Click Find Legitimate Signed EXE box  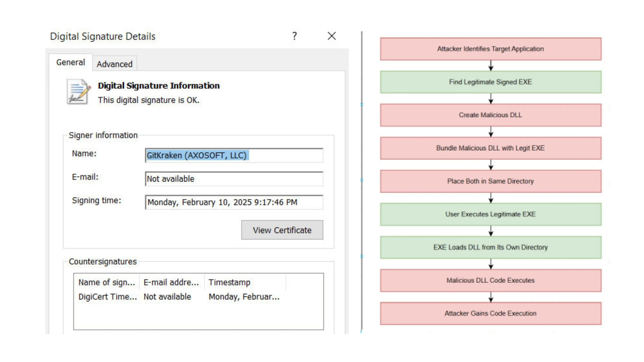491,82
